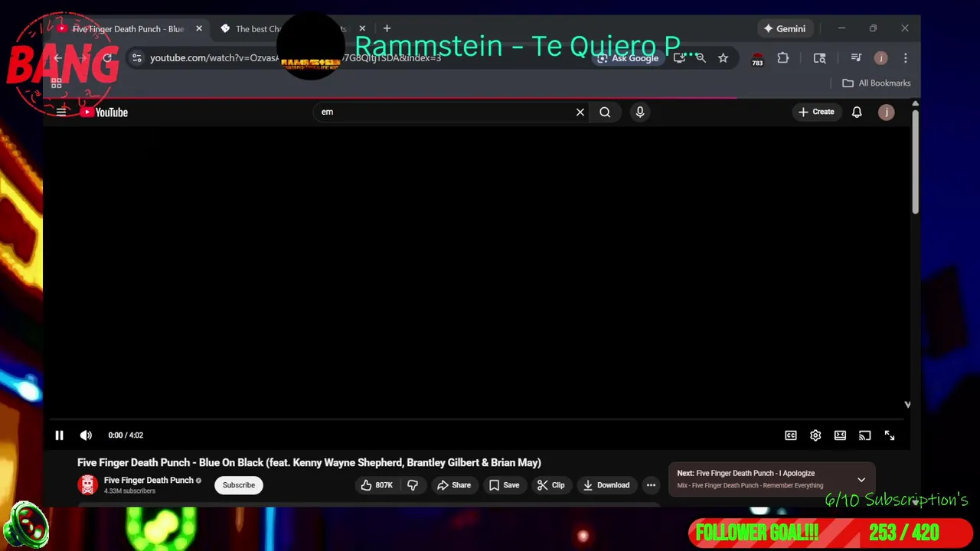980x551 pixels.
Task: Cast video using Play on TV icon
Action: point(864,435)
